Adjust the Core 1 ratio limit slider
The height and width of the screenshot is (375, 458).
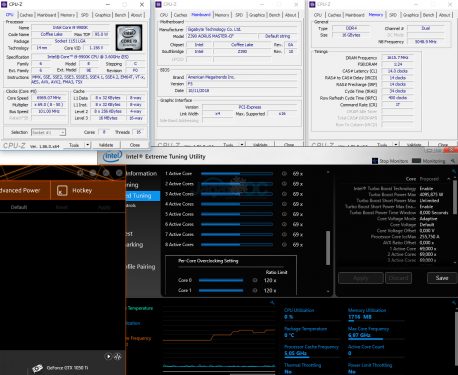tap(221, 291)
